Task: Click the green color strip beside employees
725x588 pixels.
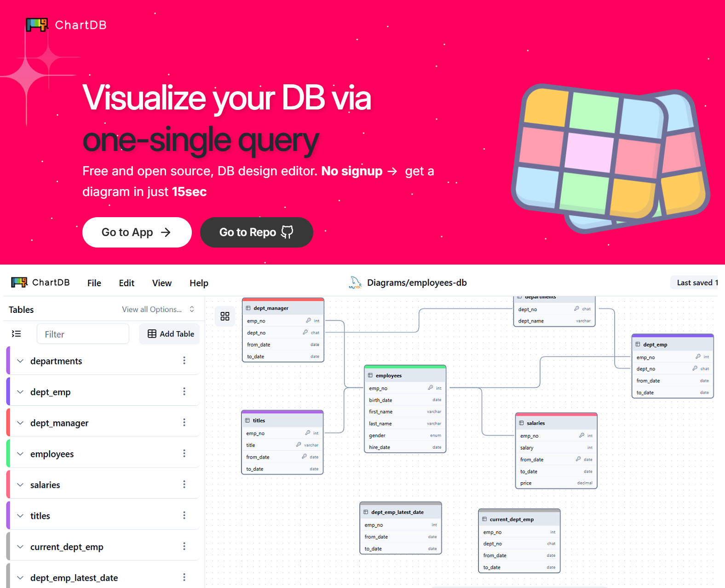Action: pyautogui.click(x=8, y=454)
